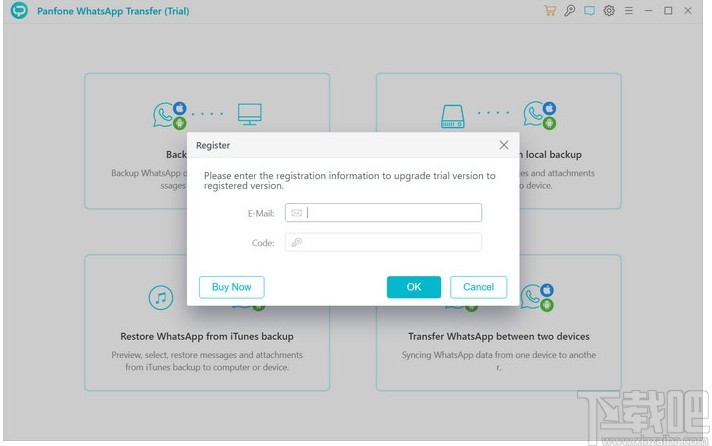This screenshot has width=712, height=446.
Task: Click the computer monitor icon in Backup card
Action: coord(250,114)
